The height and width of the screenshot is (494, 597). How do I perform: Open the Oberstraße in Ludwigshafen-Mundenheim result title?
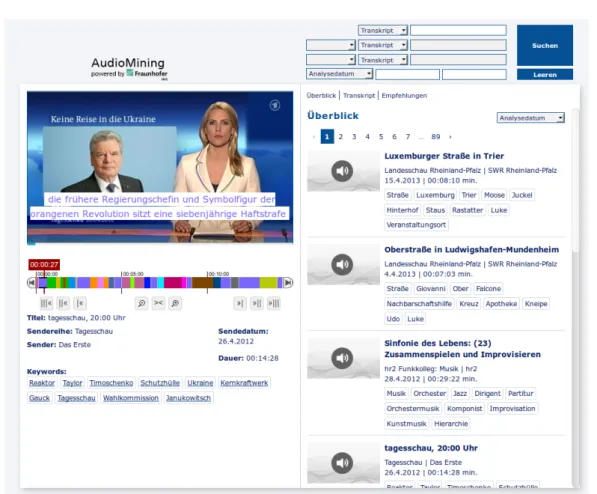point(471,249)
